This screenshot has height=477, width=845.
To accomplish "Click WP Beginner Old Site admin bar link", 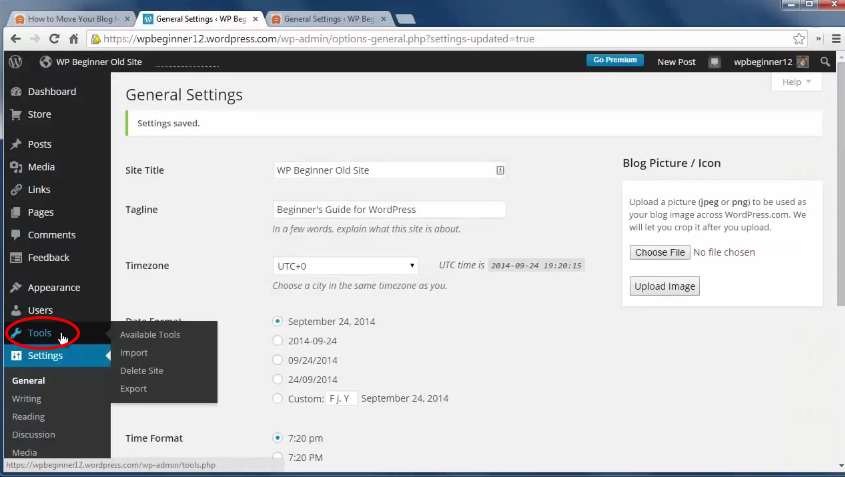I will (x=99, y=62).
